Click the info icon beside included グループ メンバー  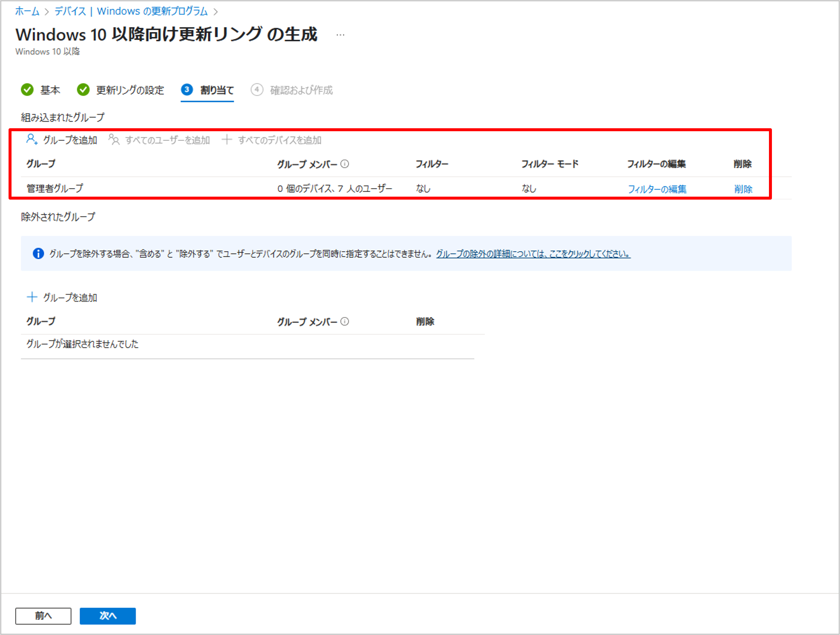[x=345, y=164]
